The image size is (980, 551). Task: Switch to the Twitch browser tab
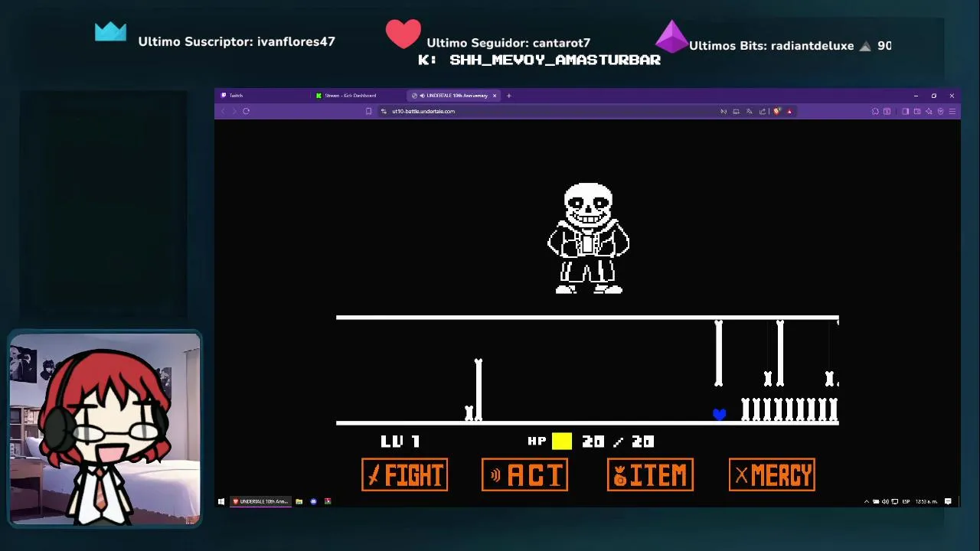(264, 96)
